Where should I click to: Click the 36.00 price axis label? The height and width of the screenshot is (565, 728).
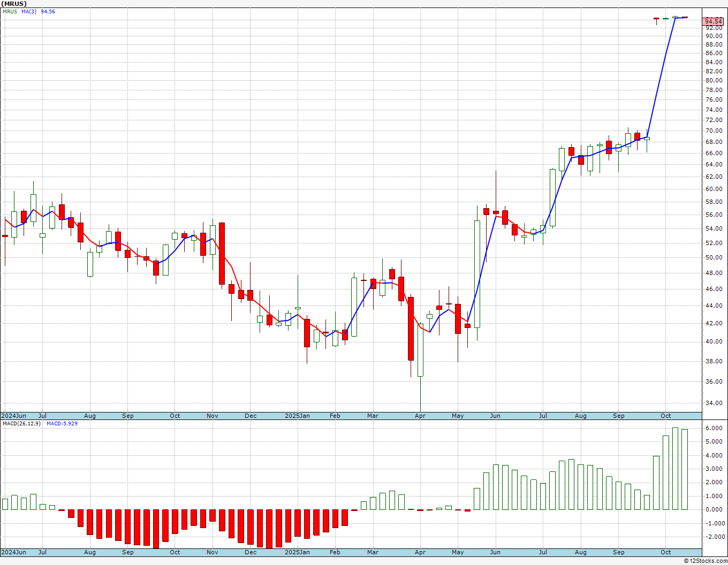click(x=714, y=382)
